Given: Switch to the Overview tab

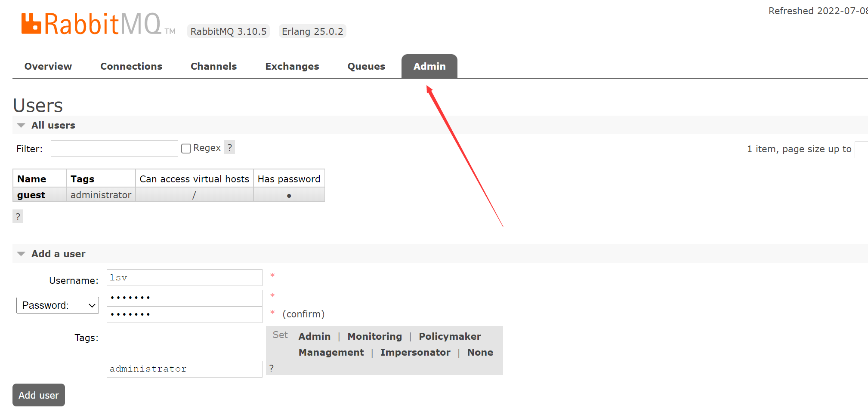Looking at the screenshot, I should point(48,66).
